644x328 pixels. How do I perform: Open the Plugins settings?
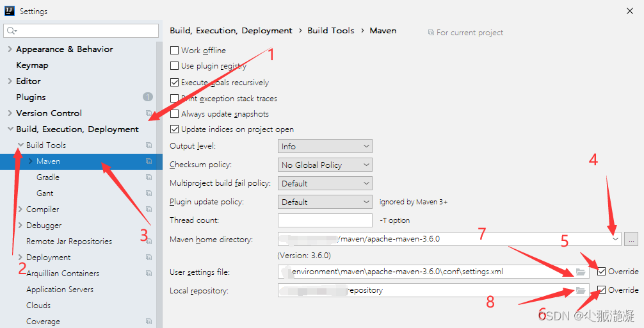(x=31, y=97)
